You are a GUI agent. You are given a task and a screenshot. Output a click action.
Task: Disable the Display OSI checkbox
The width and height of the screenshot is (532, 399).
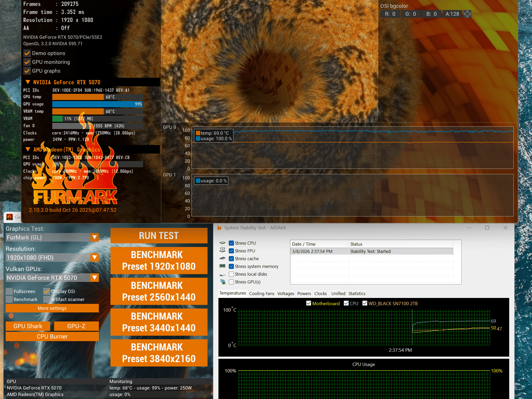pyautogui.click(x=47, y=291)
